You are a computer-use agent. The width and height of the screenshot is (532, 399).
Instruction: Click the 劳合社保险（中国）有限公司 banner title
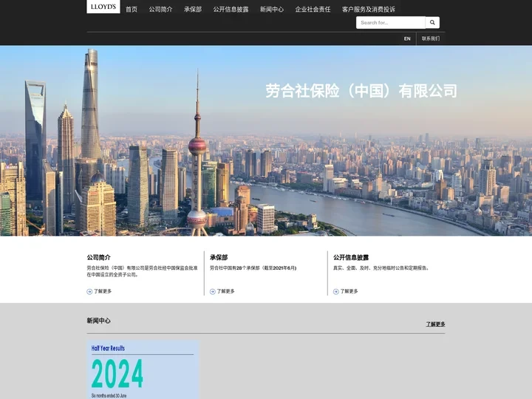[x=361, y=91]
